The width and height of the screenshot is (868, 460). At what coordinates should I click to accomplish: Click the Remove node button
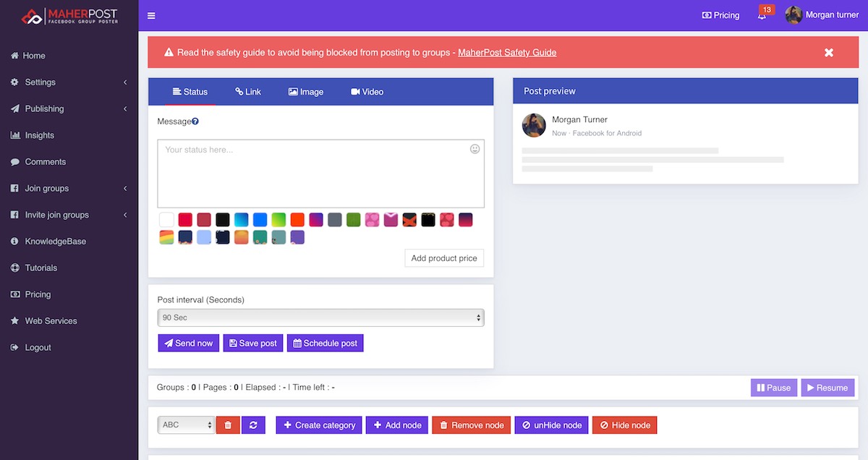(x=472, y=425)
